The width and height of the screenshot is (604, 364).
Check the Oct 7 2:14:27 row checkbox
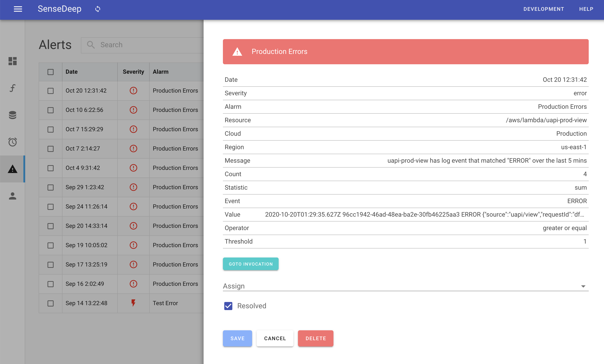pos(51,149)
